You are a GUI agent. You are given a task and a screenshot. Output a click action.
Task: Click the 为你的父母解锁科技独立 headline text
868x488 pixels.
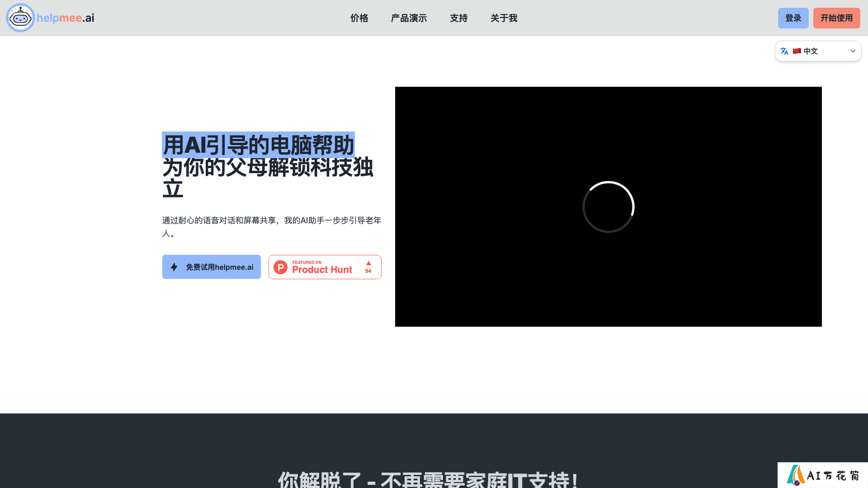tap(268, 178)
